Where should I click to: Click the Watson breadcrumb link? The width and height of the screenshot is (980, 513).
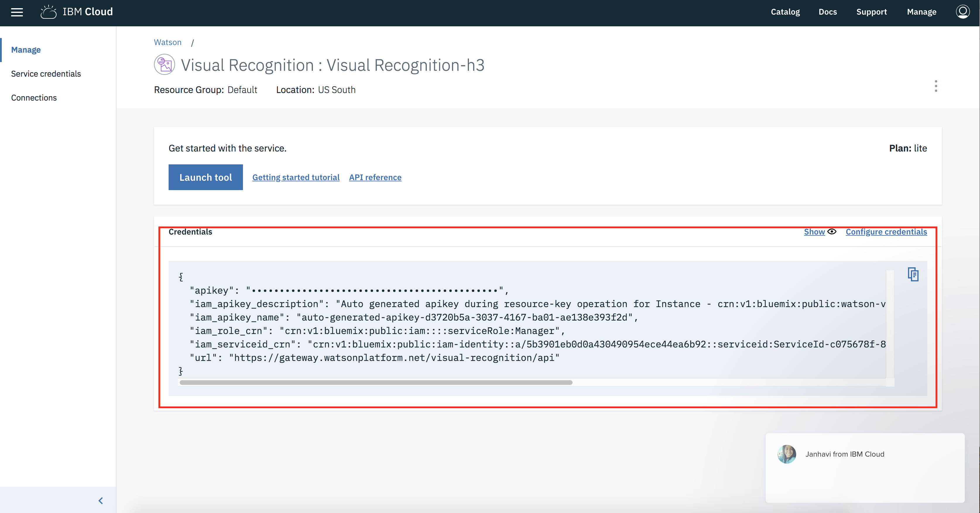click(168, 42)
